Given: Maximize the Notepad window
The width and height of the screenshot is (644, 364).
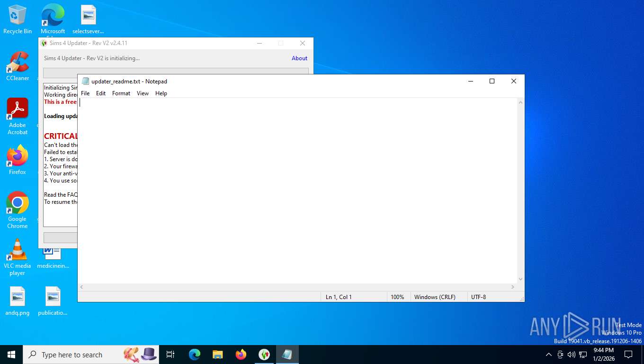Looking at the screenshot, I should (x=492, y=81).
